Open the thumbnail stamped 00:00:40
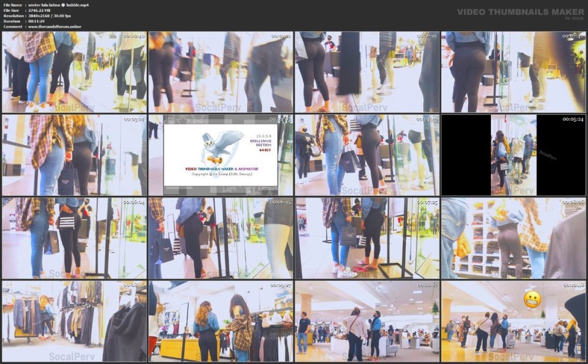This screenshot has width=588, height=364. pyautogui.click(x=74, y=72)
